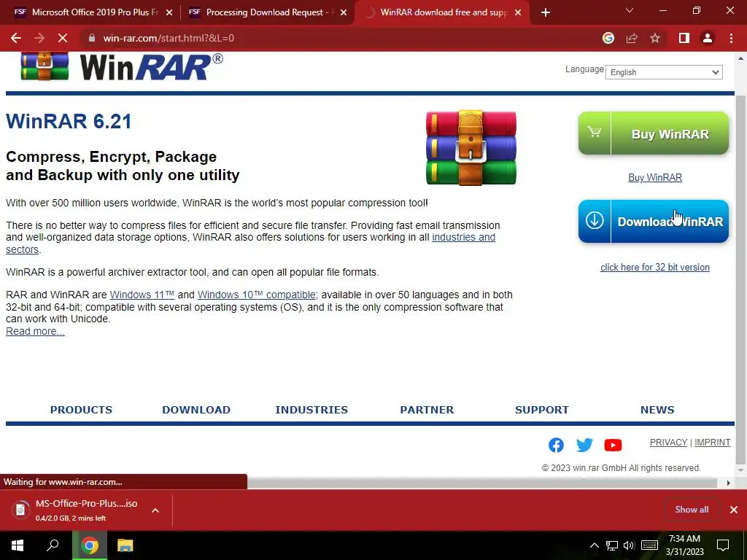Open a new browser tab
Screen dimensions: 747x560
click(546, 13)
